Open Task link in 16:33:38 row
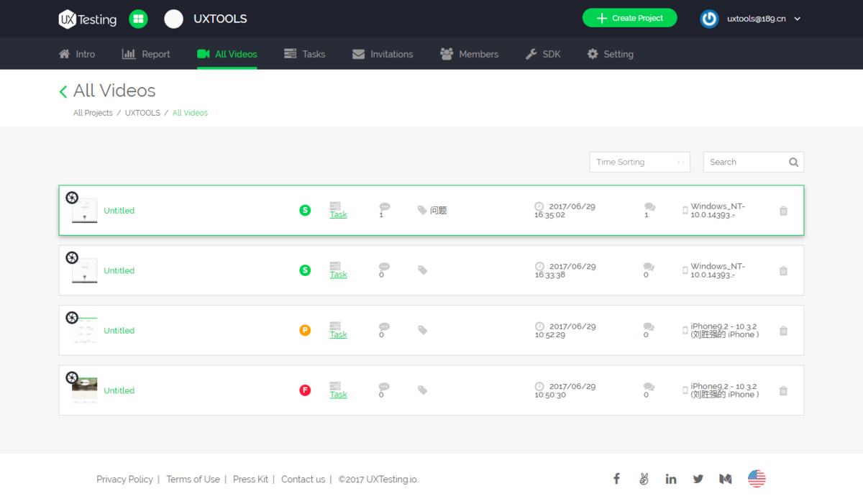This screenshot has width=863, height=504. [338, 275]
